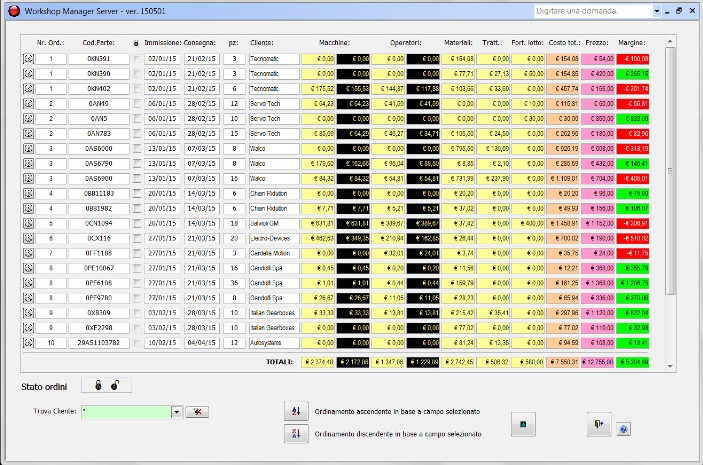Tick the checkbox for part 0PE10067
703x465 pixels.
coord(136,268)
